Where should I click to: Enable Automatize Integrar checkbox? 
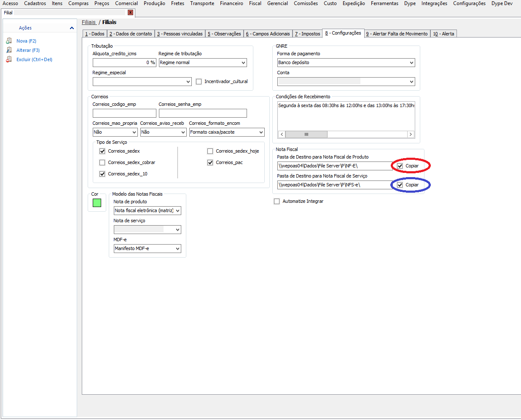tap(277, 202)
